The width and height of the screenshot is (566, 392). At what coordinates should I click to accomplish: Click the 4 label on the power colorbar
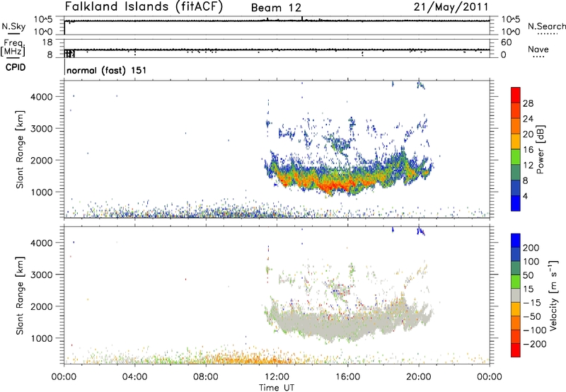coord(525,196)
